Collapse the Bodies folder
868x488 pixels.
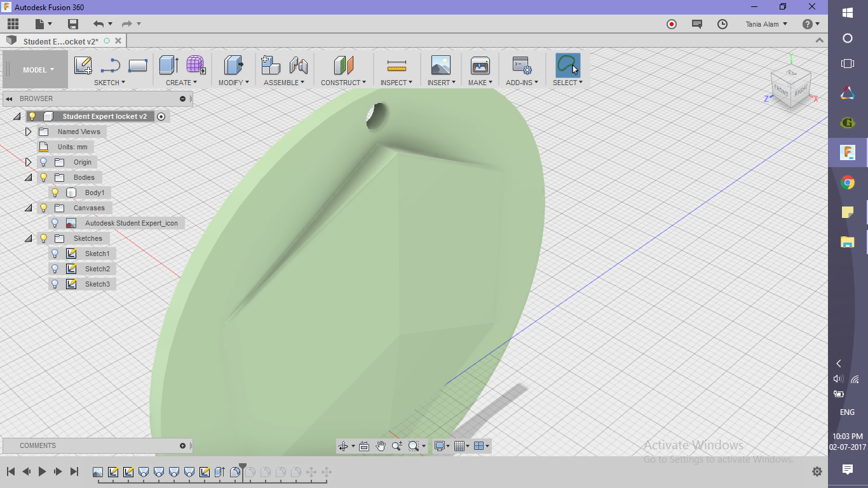pos(28,177)
